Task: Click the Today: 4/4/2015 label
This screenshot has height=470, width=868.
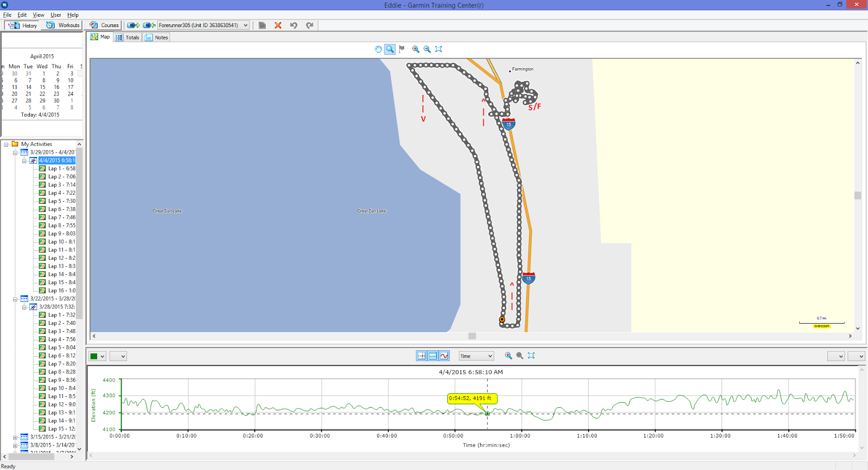Action: 40,115
